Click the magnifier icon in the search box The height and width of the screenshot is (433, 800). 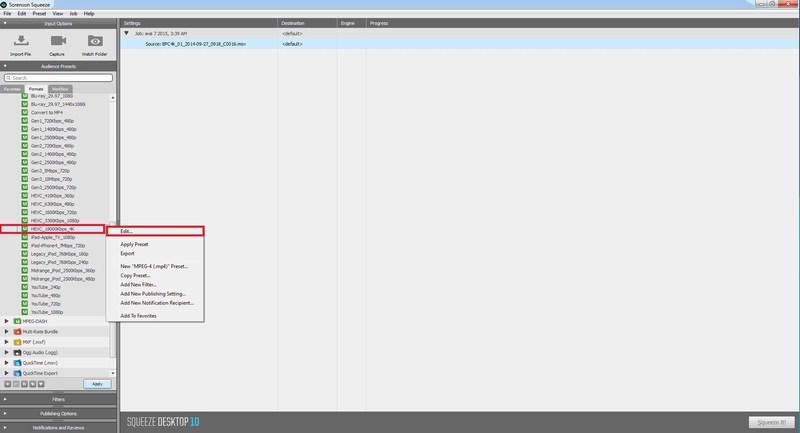8,78
